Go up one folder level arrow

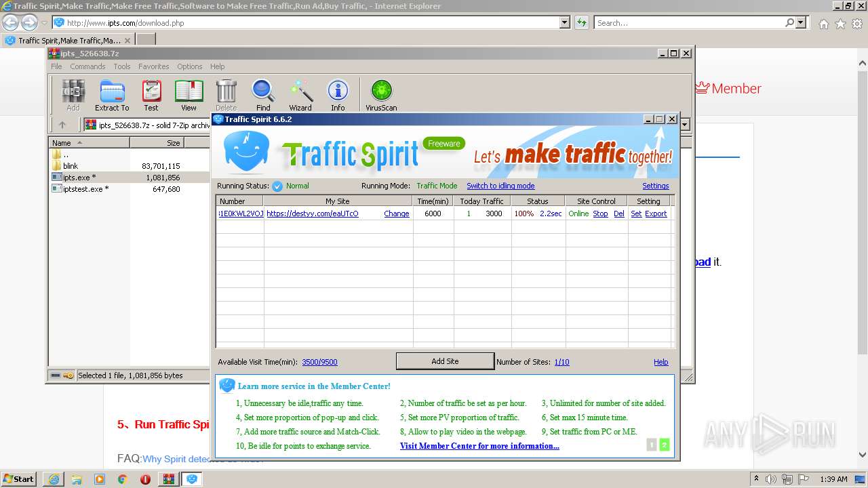tap(62, 125)
